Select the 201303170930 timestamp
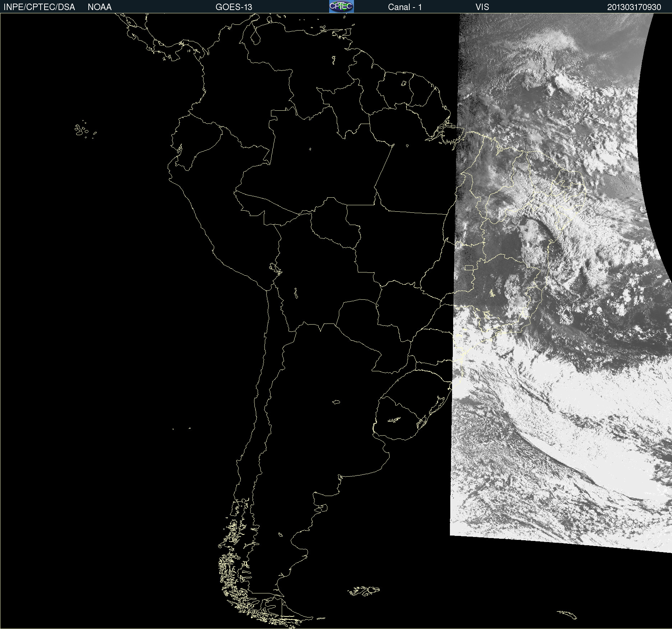 pos(634,7)
